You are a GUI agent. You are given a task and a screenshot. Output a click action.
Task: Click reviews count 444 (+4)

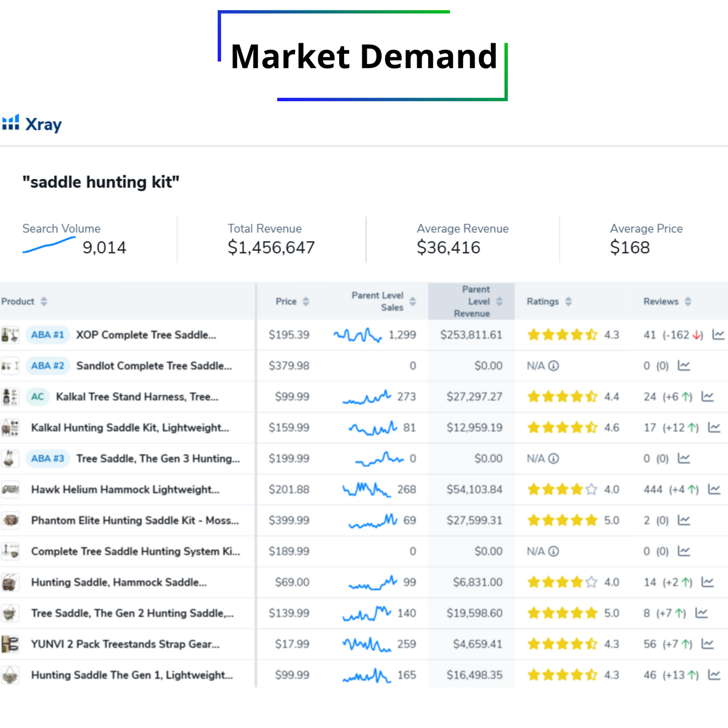tap(671, 489)
